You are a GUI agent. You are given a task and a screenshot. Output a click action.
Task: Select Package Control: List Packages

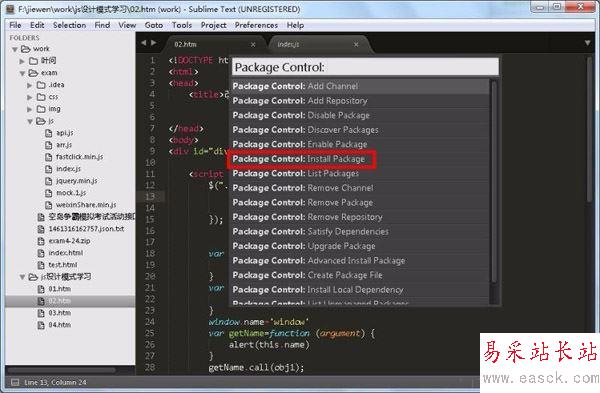click(x=360, y=173)
